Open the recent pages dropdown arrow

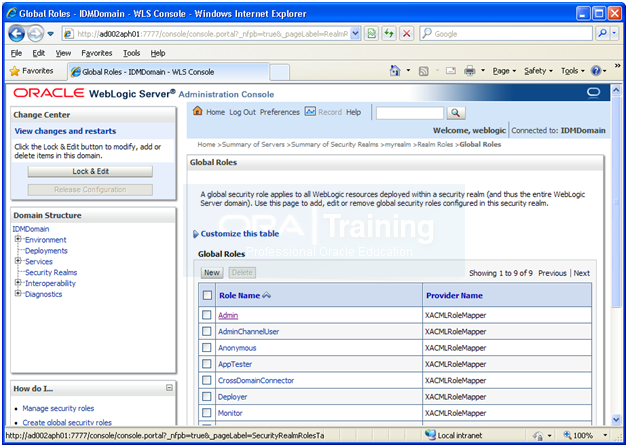pyautogui.click(x=50, y=34)
